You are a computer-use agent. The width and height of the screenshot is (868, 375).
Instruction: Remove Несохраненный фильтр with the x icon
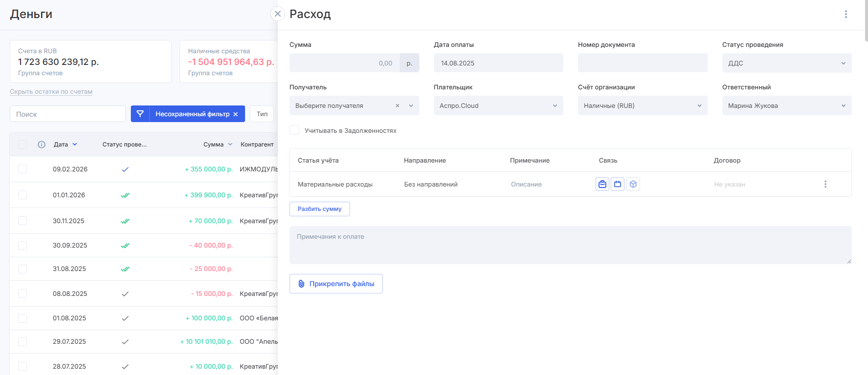pos(236,114)
